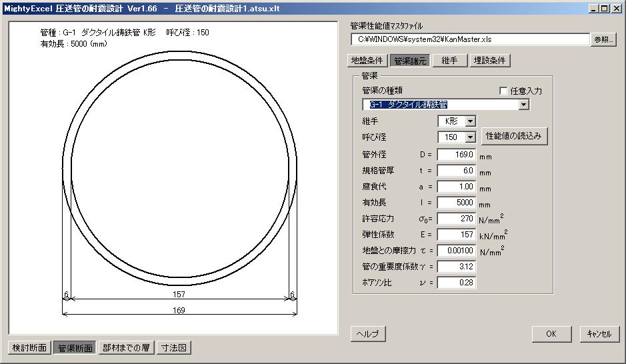Maximize the MightyExcel window

[605, 9]
